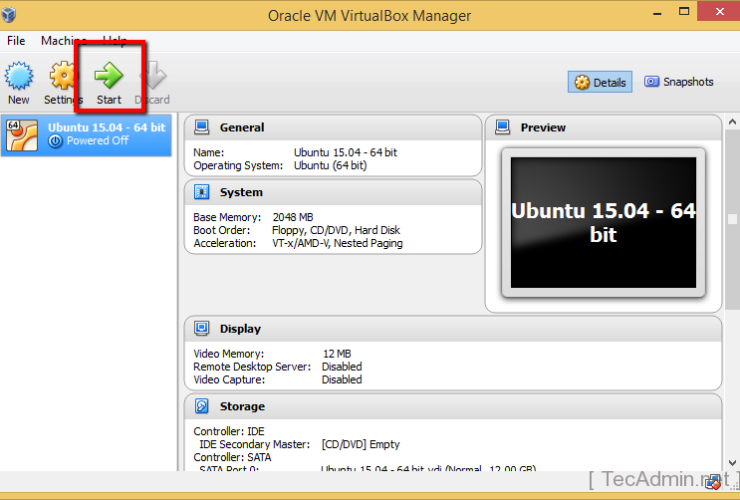The width and height of the screenshot is (740, 500).
Task: Switch to the Snapshots view
Action: tap(680, 82)
